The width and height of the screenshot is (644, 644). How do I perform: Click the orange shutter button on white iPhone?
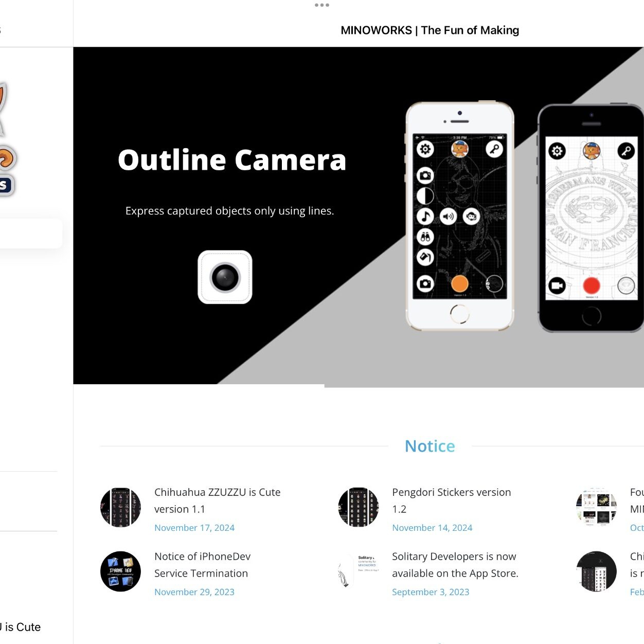[459, 283]
